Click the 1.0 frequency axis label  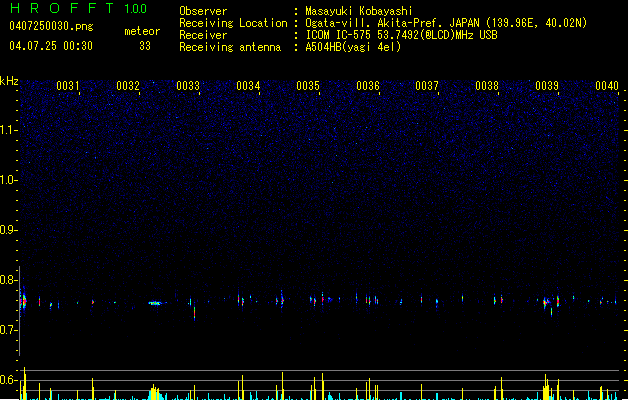coord(8,180)
